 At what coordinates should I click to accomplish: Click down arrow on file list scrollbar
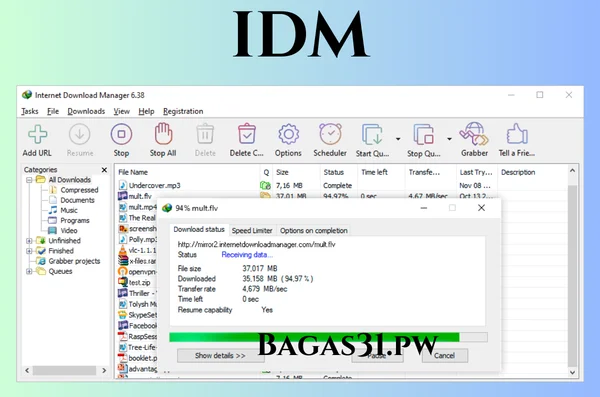572,372
